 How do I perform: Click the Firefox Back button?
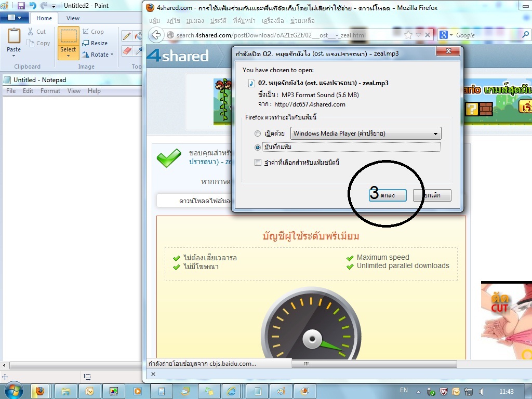156,35
